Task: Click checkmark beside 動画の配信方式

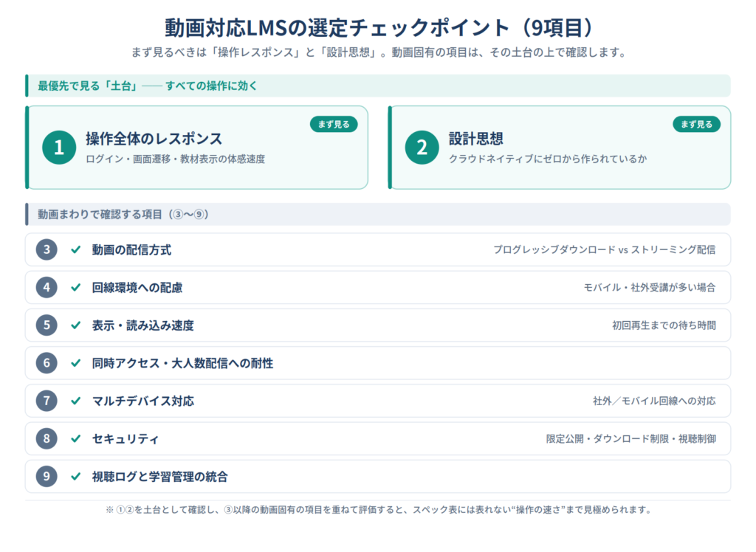Action: [76, 249]
